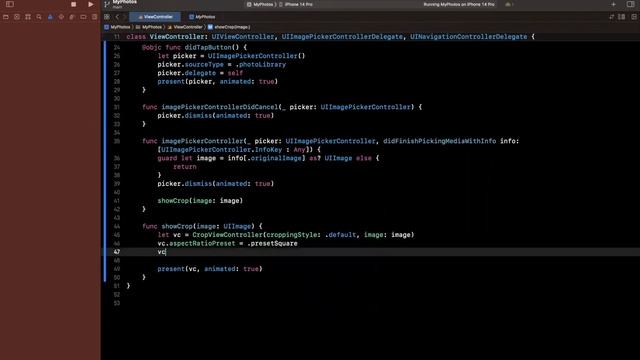The height and width of the screenshot is (360, 640).
Task: Open the Find navigator
Action: click(39, 17)
